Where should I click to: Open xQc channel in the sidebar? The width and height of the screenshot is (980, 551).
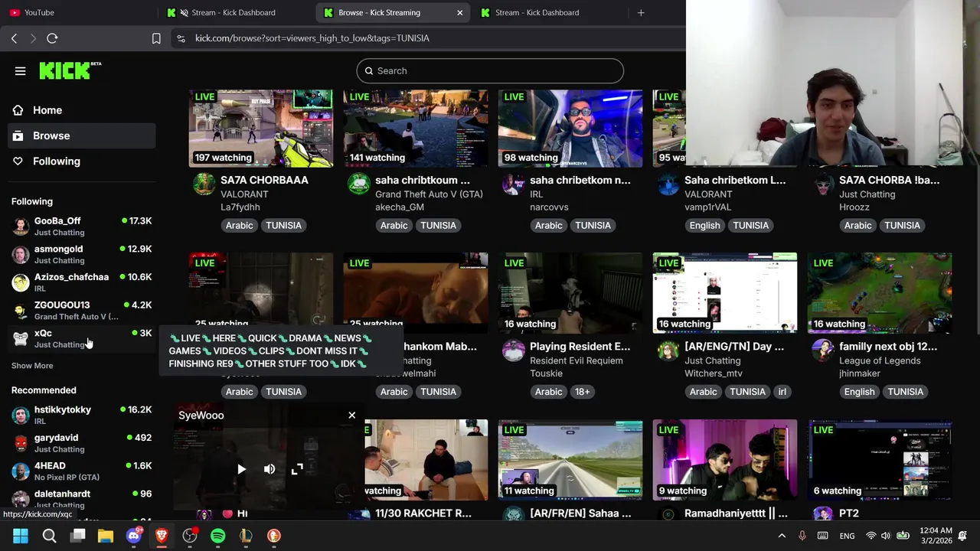click(82, 338)
